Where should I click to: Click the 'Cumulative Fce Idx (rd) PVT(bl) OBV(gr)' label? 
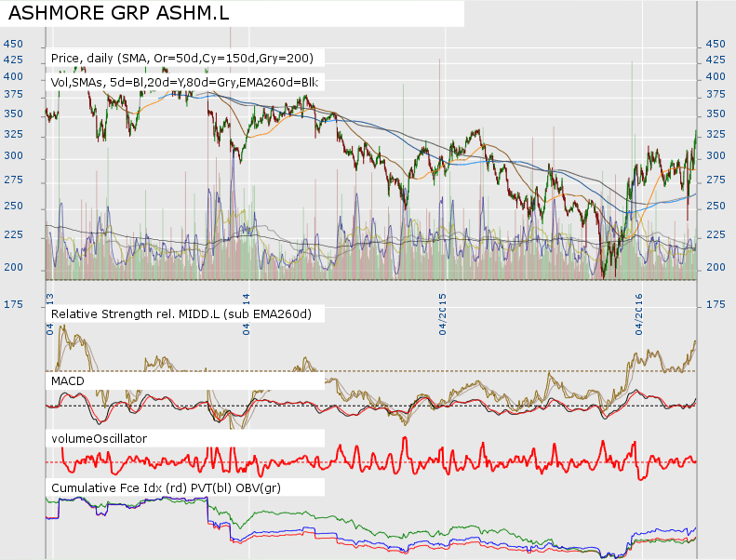click(167, 488)
